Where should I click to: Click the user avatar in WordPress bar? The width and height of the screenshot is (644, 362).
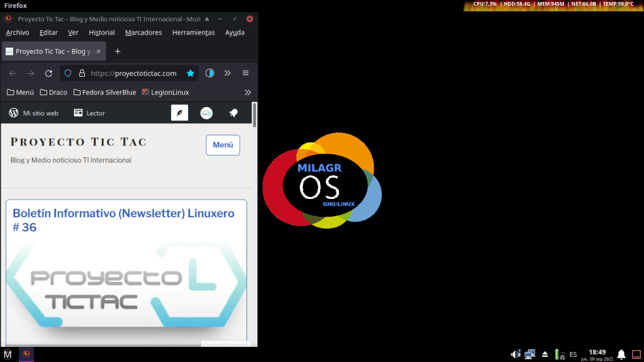click(x=206, y=113)
